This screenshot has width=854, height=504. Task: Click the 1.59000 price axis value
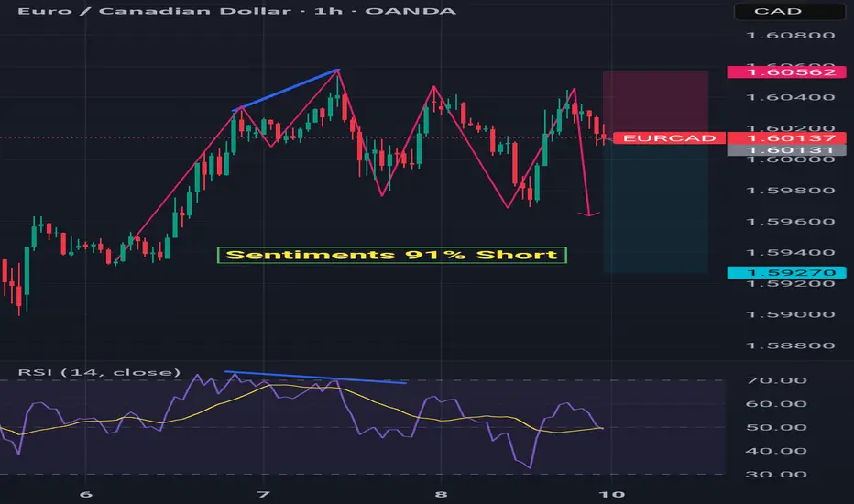tap(790, 315)
